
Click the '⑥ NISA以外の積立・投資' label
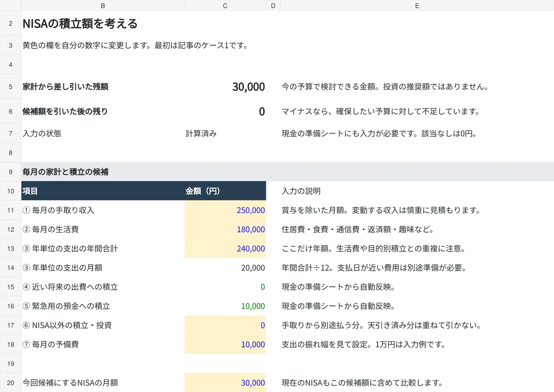[67, 325]
